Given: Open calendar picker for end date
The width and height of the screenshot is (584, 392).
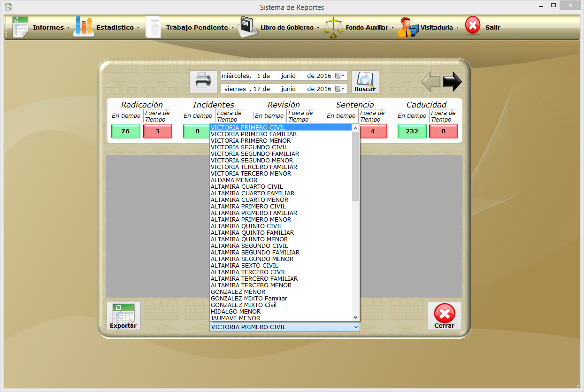Looking at the screenshot, I should tap(340, 89).
